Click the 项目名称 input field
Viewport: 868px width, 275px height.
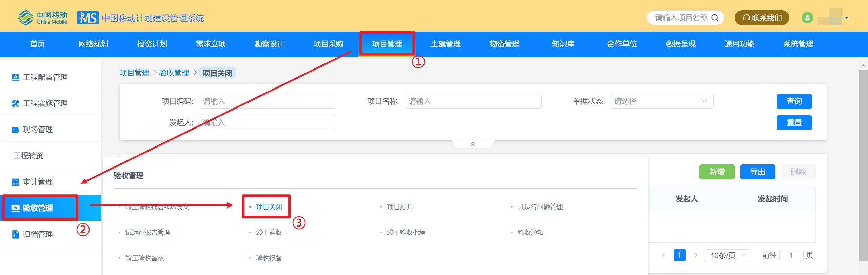(474, 101)
